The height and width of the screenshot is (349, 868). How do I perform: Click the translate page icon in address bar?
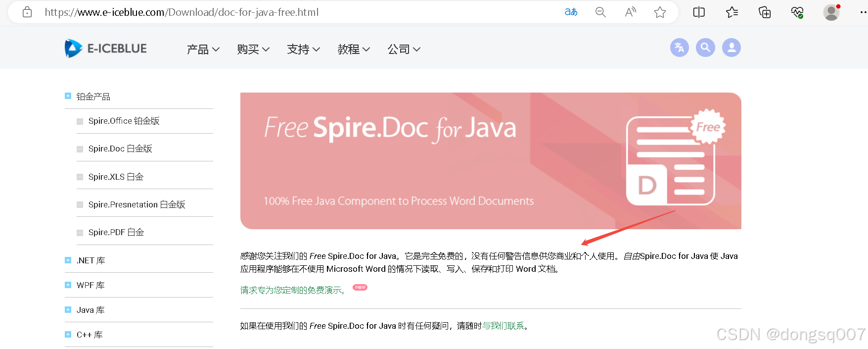click(x=571, y=12)
